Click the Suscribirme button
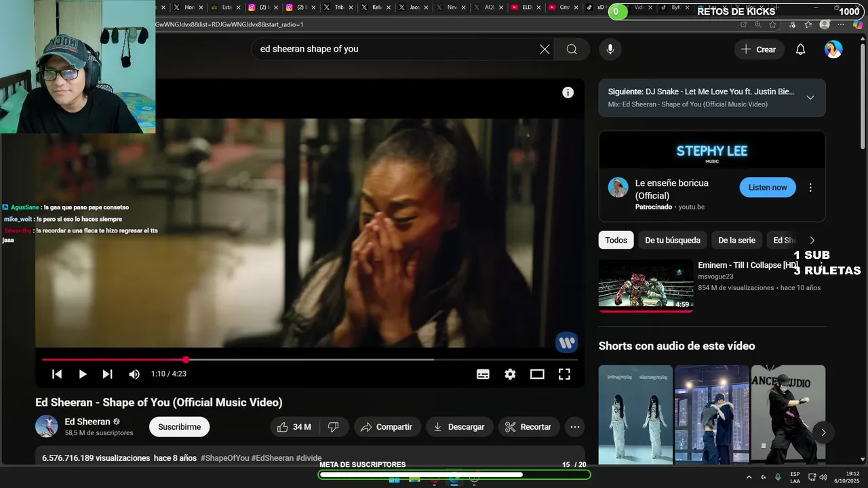 click(x=180, y=427)
